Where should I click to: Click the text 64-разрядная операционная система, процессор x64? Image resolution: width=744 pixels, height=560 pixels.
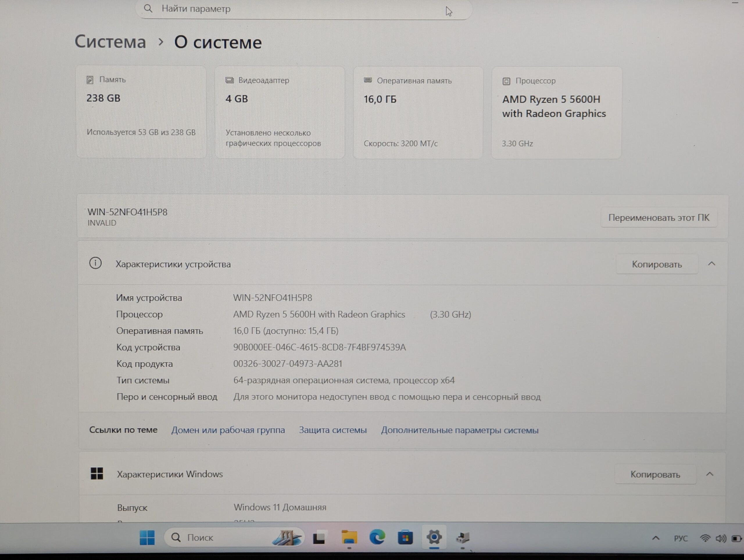[344, 380]
